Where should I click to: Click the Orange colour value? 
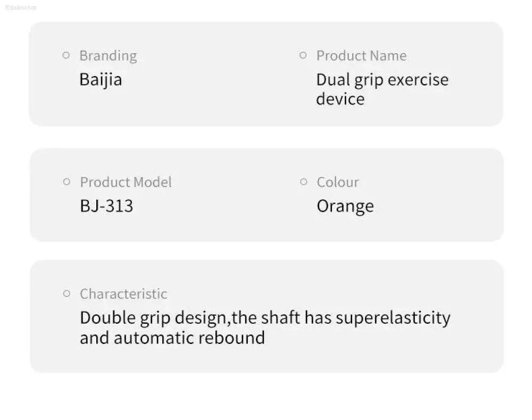[345, 206]
